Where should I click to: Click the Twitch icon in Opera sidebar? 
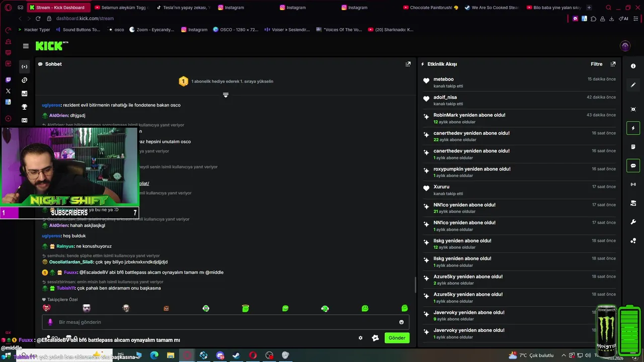click(x=8, y=80)
